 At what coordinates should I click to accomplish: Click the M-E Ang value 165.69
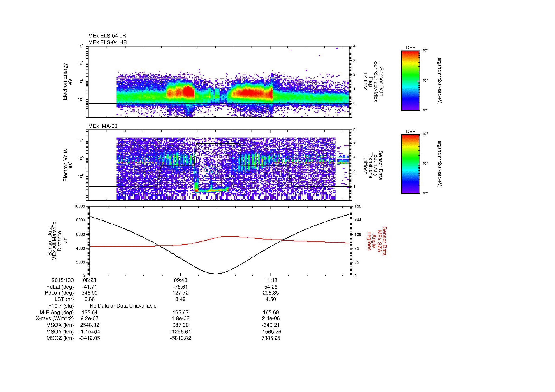pos(271,313)
